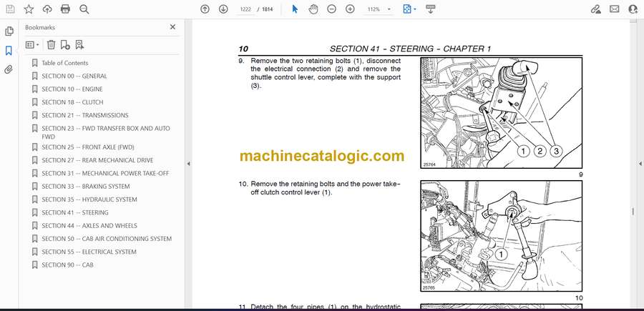Toggle the Attachments paperclip panel
The image size is (644, 311).
coord(9,70)
